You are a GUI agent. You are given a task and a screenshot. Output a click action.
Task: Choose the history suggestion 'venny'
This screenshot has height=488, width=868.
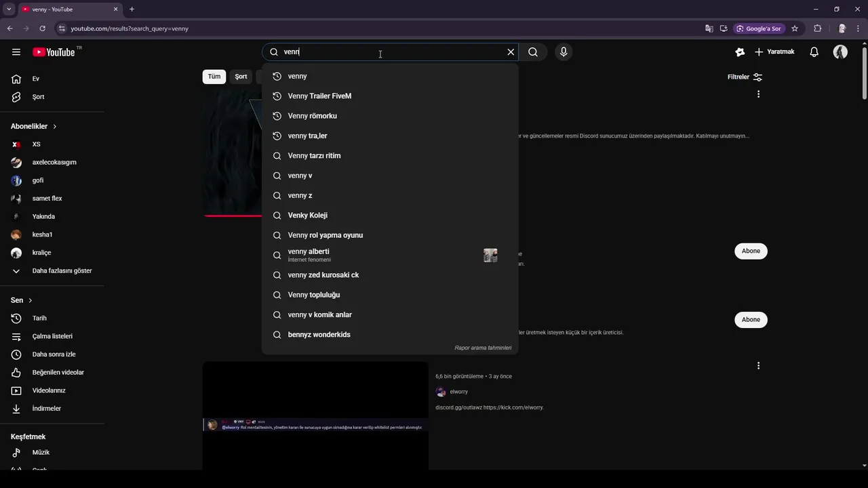(390, 77)
